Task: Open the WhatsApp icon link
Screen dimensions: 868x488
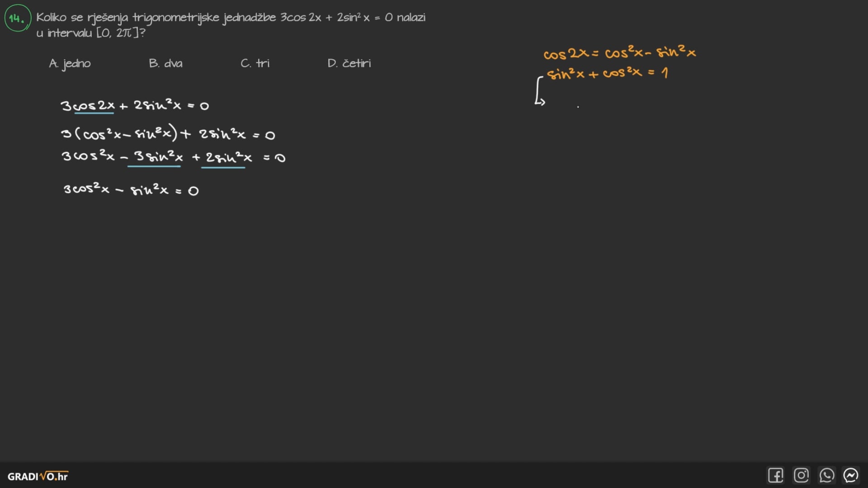Action: 826,475
